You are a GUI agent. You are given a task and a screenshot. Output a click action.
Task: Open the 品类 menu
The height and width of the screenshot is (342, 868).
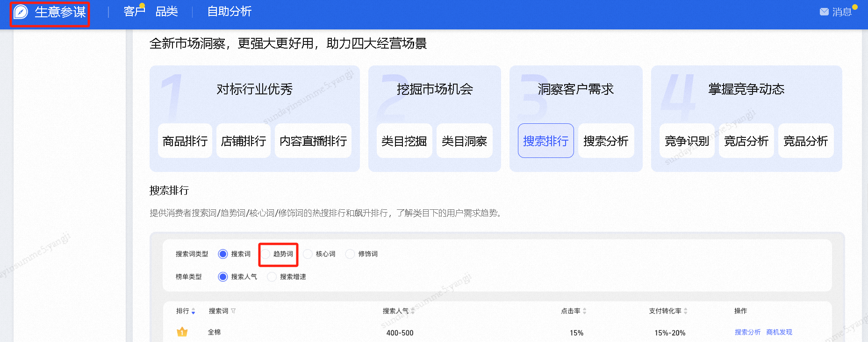pos(167,11)
